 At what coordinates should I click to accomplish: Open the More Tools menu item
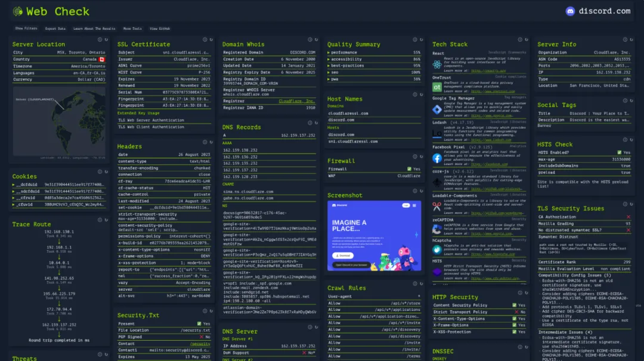[x=132, y=29]
